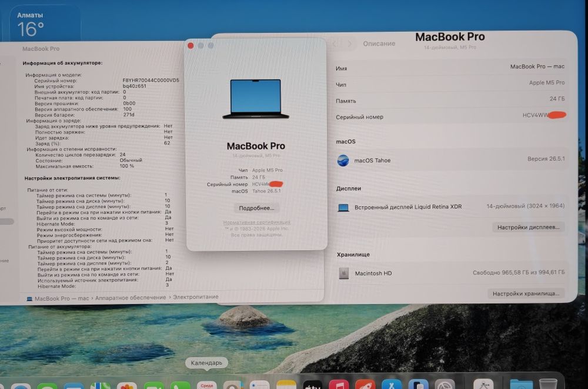The height and width of the screenshot is (389, 588).
Task: Click the Версия прошивки row
Action: [x=85, y=103]
